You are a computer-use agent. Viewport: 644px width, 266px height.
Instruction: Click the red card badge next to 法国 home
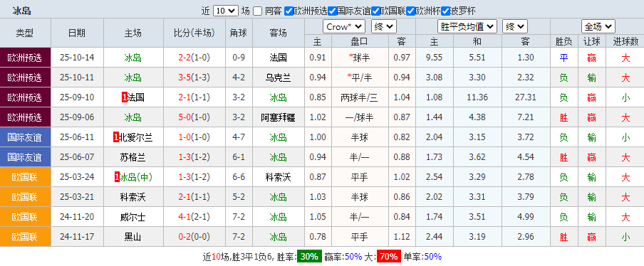[x=125, y=97]
